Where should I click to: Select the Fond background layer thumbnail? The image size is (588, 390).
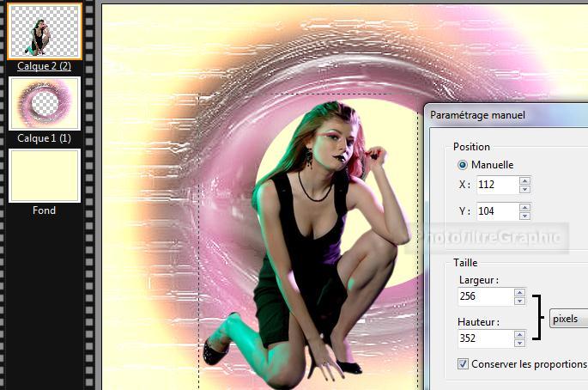pos(45,176)
